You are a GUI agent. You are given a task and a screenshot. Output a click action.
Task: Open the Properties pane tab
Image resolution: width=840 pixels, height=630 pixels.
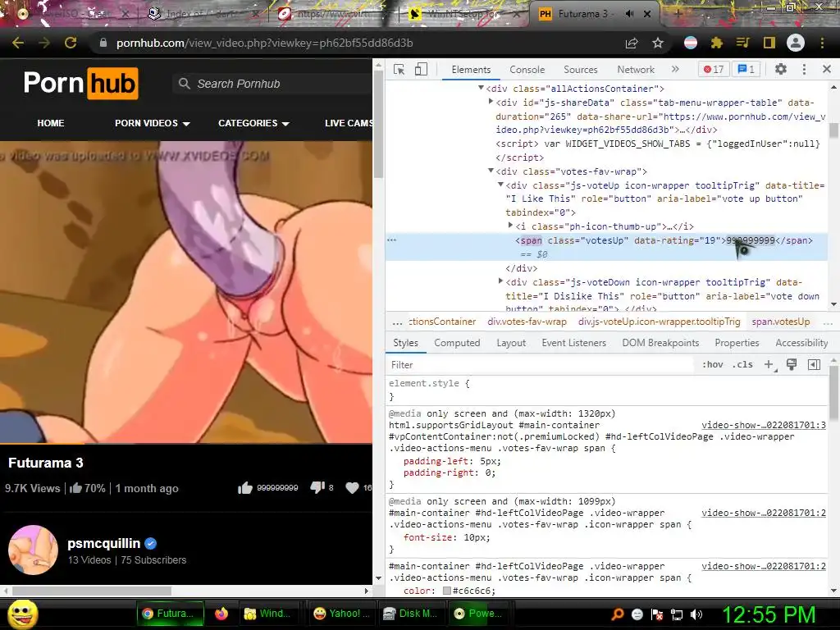737,343
